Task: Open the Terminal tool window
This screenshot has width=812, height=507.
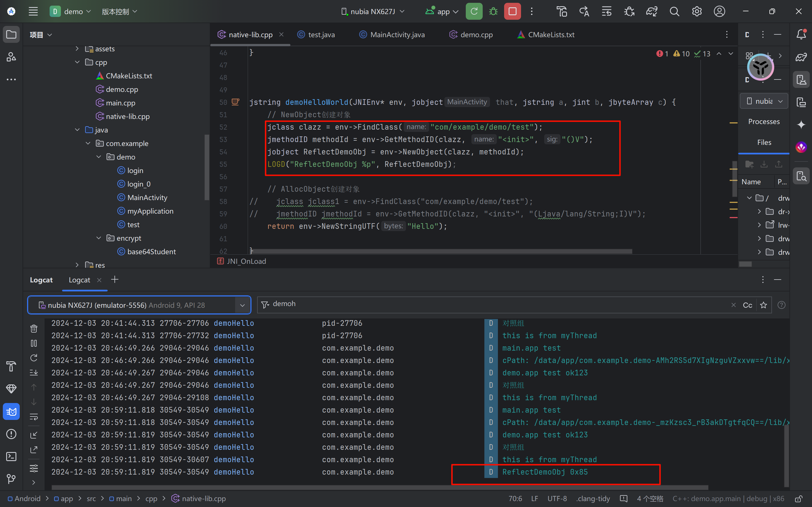Action: pyautogui.click(x=11, y=456)
